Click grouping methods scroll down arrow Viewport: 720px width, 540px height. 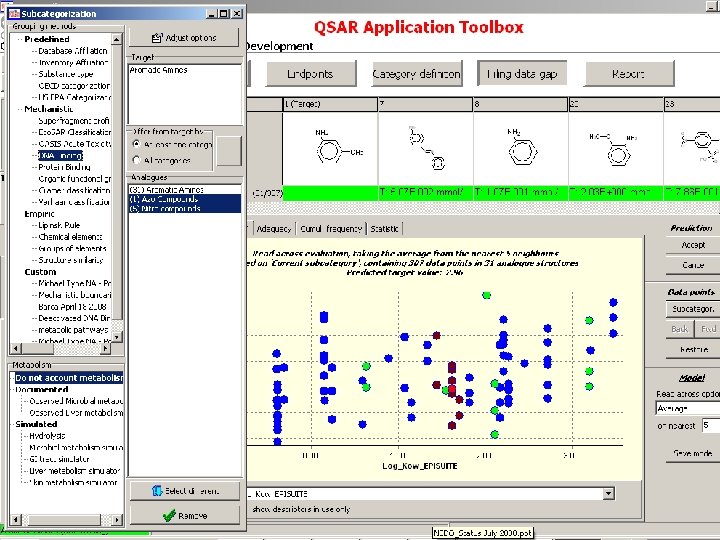pyautogui.click(x=117, y=337)
